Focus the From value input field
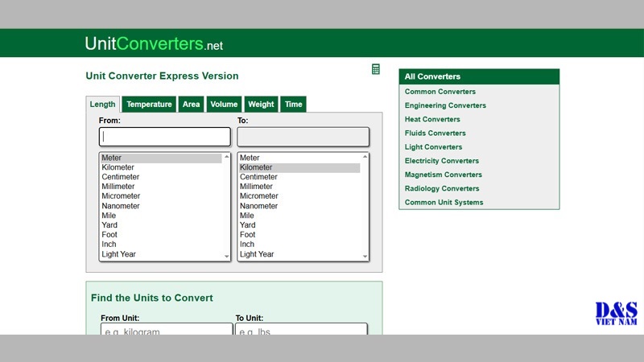The width and height of the screenshot is (644, 362). click(x=165, y=137)
